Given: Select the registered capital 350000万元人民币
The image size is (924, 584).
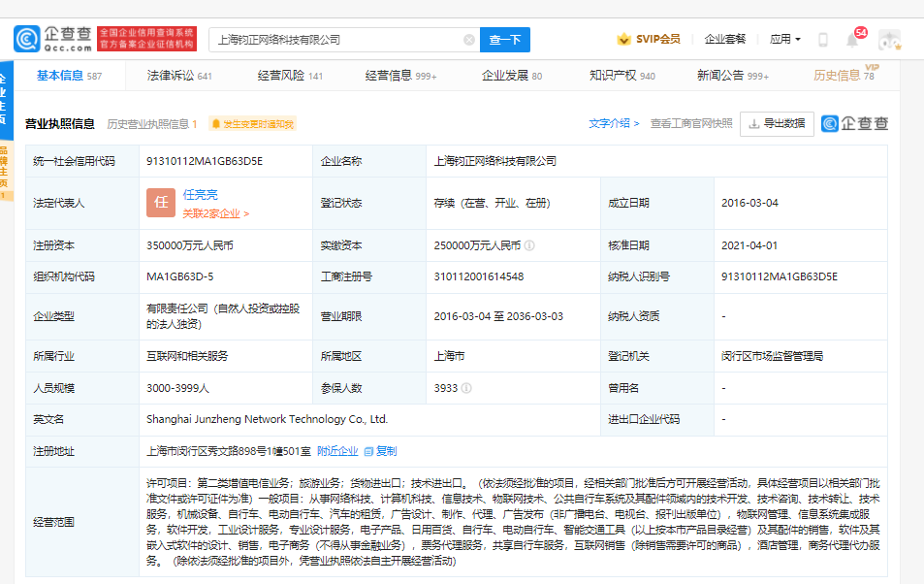Looking at the screenshot, I should pos(190,245).
